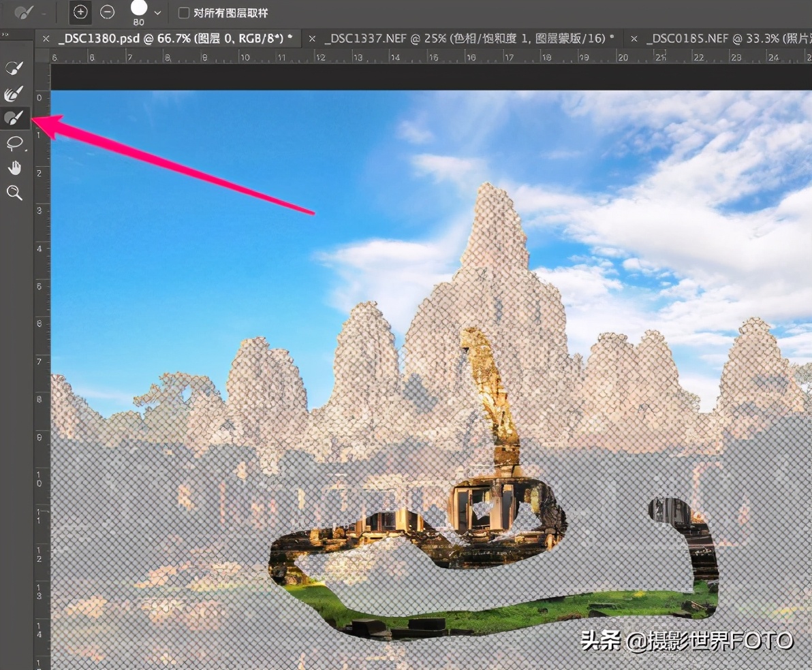Switch to the _DSC1380.psd document tab
The width and height of the screenshot is (812, 670).
[x=176, y=38]
